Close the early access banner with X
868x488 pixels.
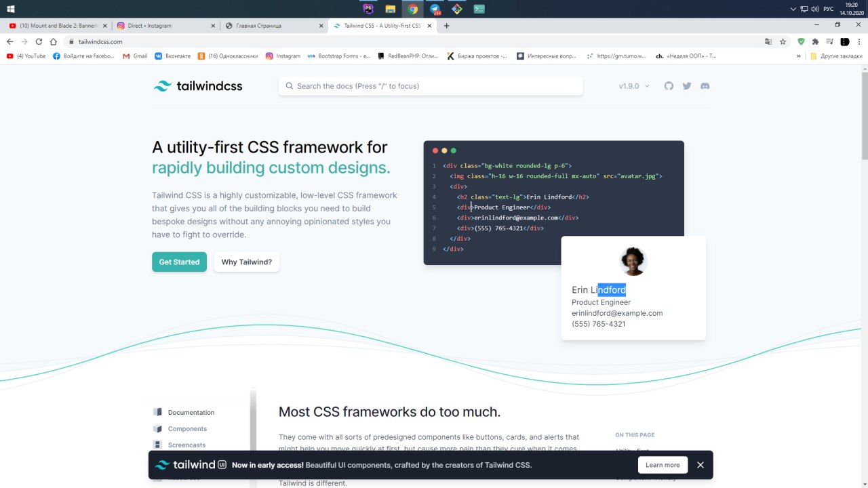[x=701, y=465]
